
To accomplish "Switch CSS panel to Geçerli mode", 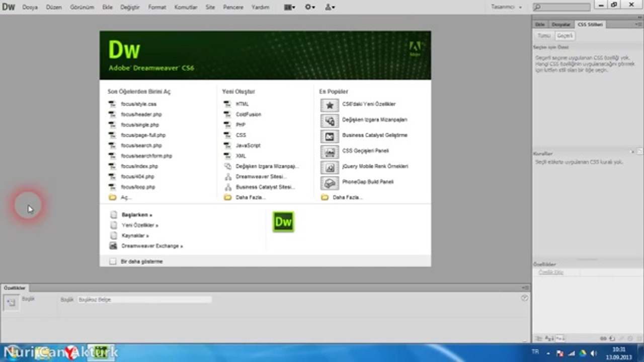I will [565, 36].
